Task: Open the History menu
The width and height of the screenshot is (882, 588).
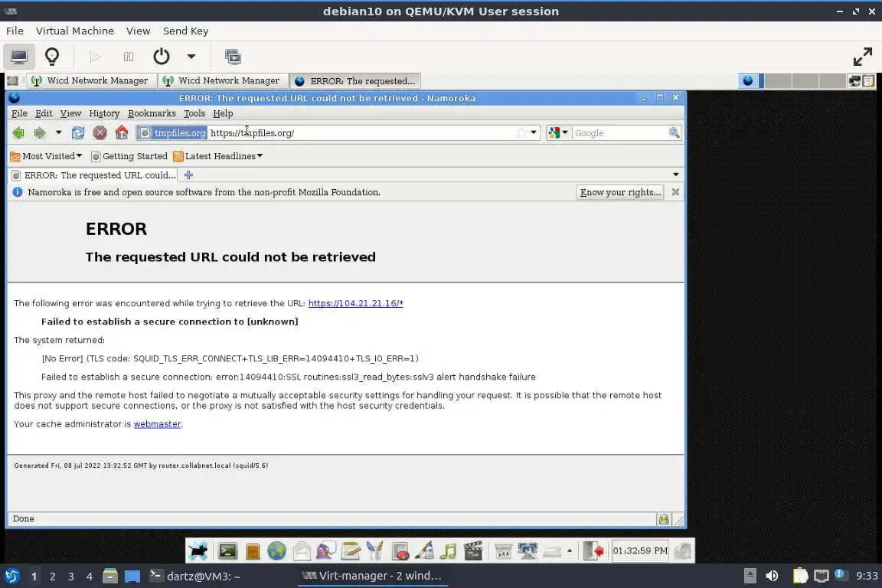Action: 104,113
